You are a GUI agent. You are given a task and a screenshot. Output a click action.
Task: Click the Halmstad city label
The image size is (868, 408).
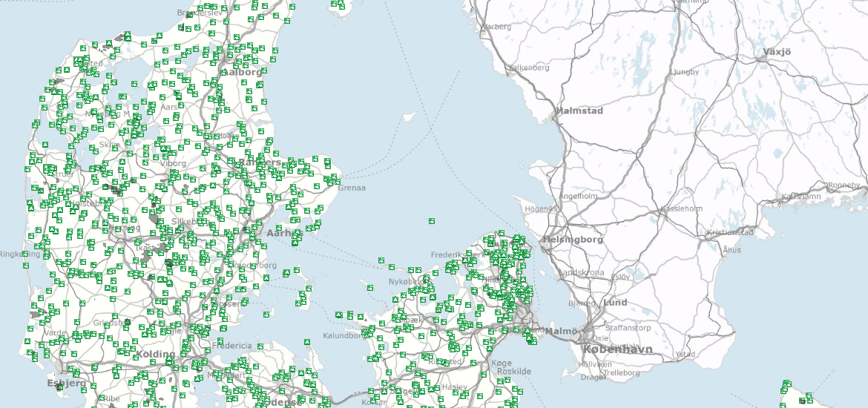point(579,111)
